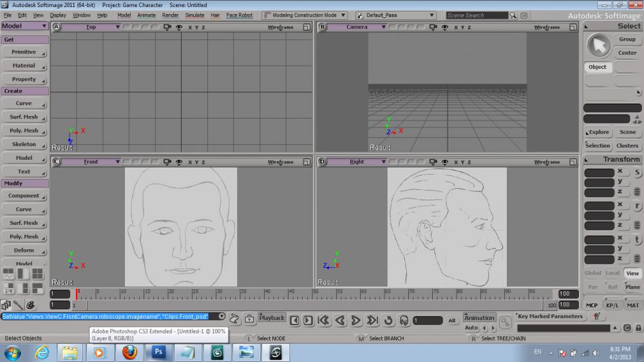The image size is (644, 362).
Task: Toggle the Object selection filter
Action: (598, 67)
